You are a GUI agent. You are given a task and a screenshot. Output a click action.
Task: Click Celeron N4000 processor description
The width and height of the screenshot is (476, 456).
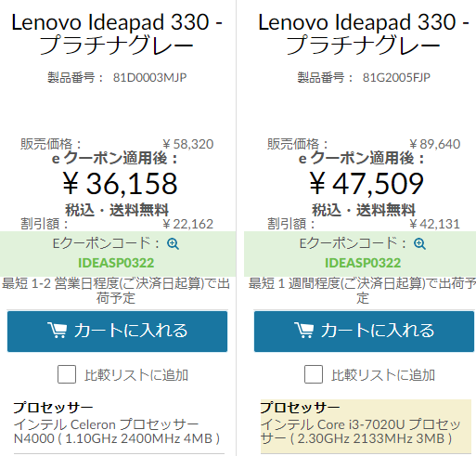click(x=117, y=432)
